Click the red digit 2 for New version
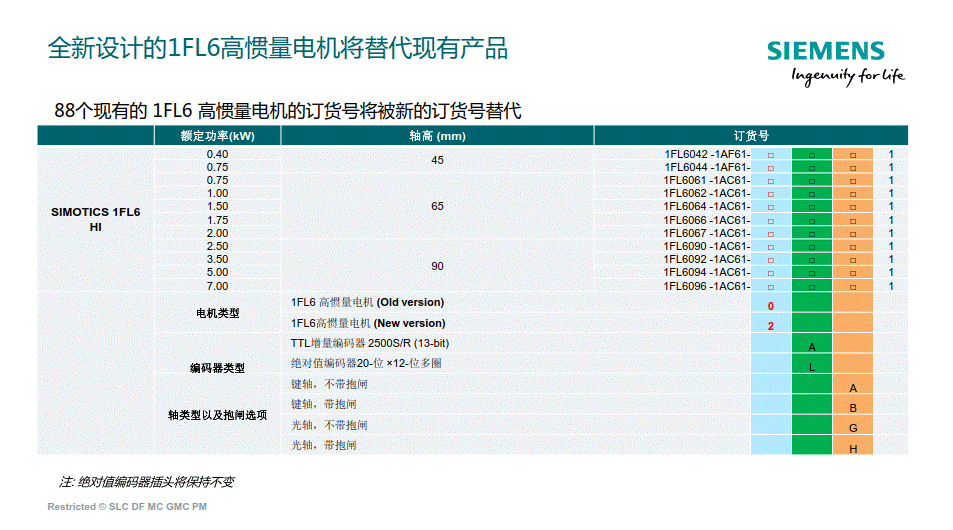This screenshot has height=530, width=953. pyautogui.click(x=771, y=326)
